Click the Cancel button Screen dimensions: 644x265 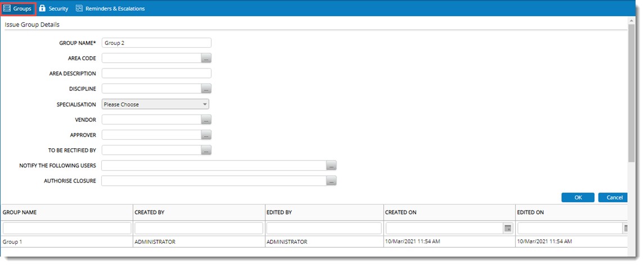click(x=614, y=197)
